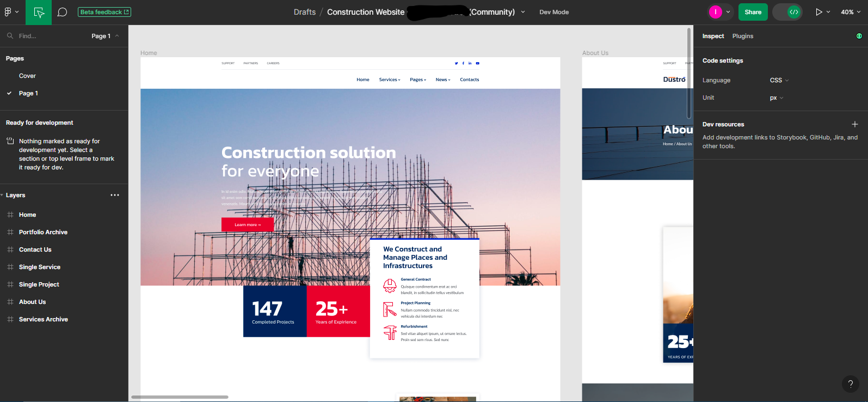Open the Beta feedback link
The height and width of the screenshot is (402, 868).
point(104,12)
